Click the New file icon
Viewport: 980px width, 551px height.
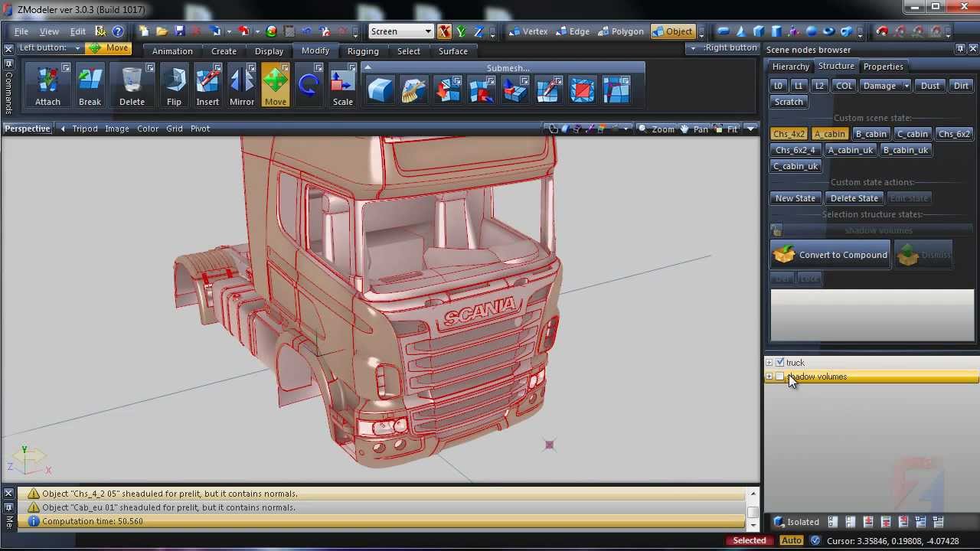pyautogui.click(x=144, y=31)
